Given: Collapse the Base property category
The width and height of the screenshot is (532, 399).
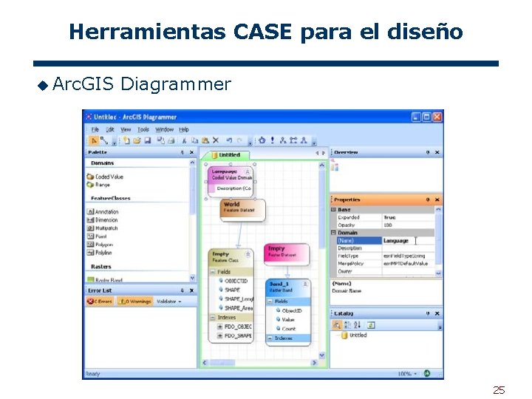Looking at the screenshot, I should point(333,210).
